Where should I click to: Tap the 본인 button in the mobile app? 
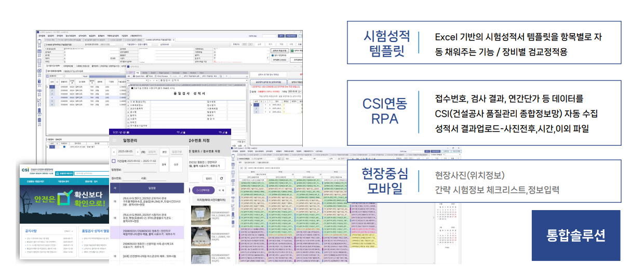click(164, 152)
